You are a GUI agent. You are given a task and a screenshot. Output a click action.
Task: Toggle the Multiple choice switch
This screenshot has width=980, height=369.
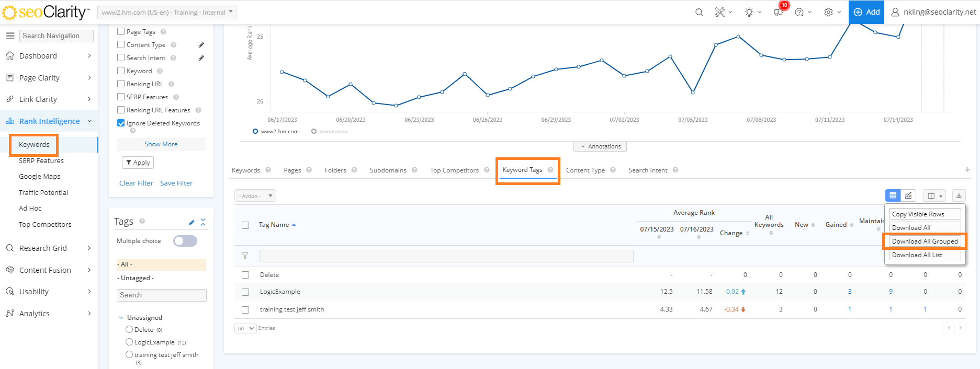tap(185, 241)
